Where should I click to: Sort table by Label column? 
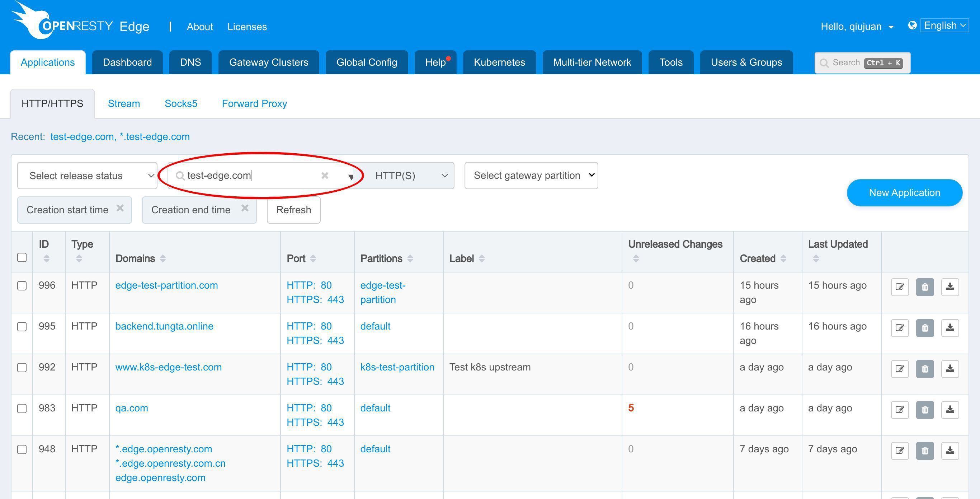point(482,258)
